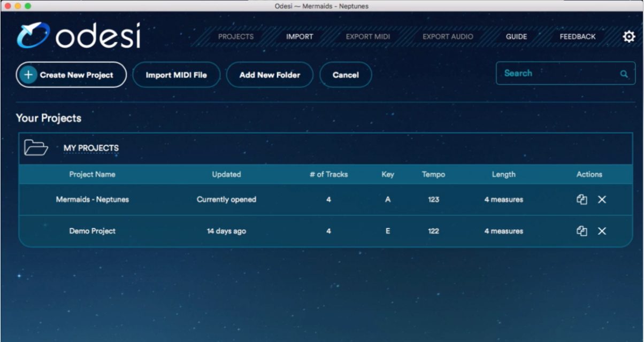Focus the Search input field
This screenshot has height=342, width=644.
click(565, 73)
